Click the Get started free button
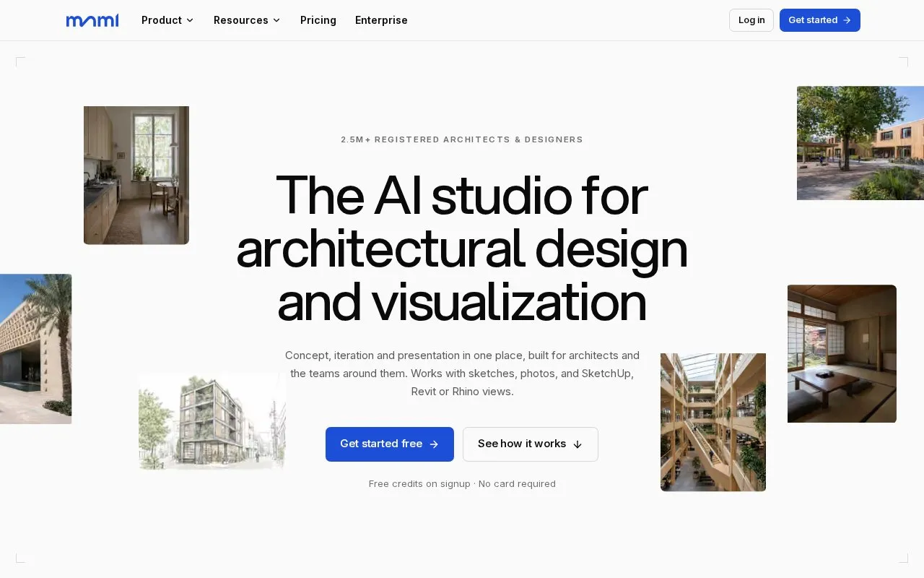This screenshot has width=924, height=578. coord(390,444)
